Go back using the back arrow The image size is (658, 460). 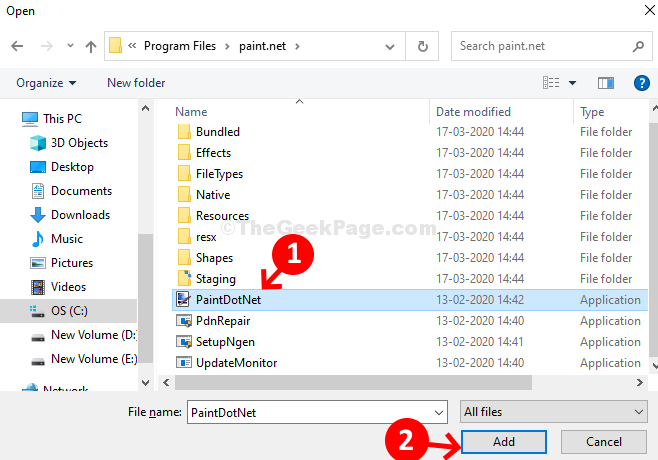[17, 46]
